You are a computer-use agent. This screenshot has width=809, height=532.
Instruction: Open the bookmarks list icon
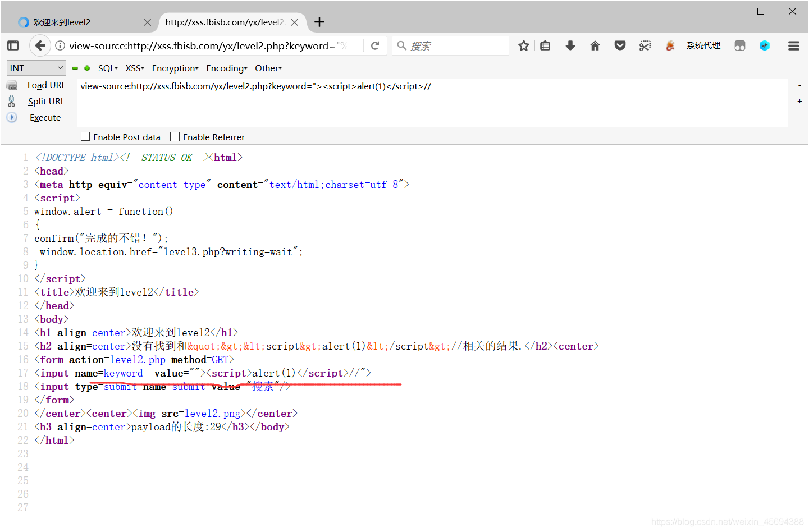[x=545, y=45]
